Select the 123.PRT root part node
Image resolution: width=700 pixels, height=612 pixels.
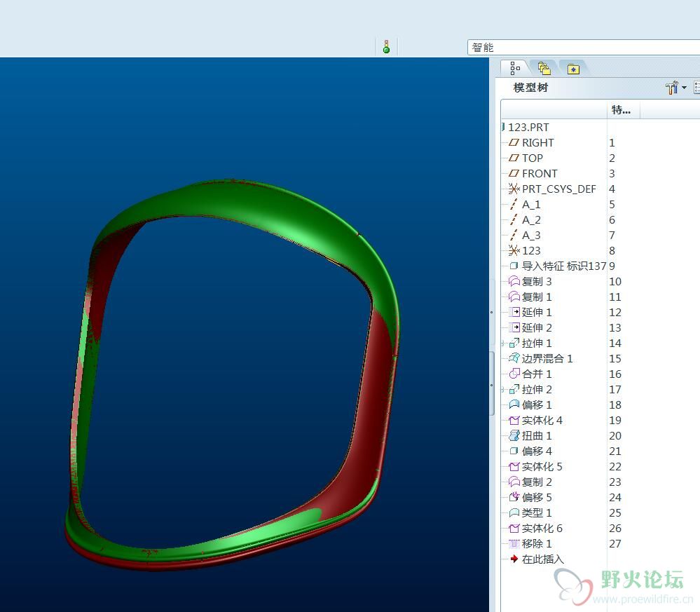(528, 127)
